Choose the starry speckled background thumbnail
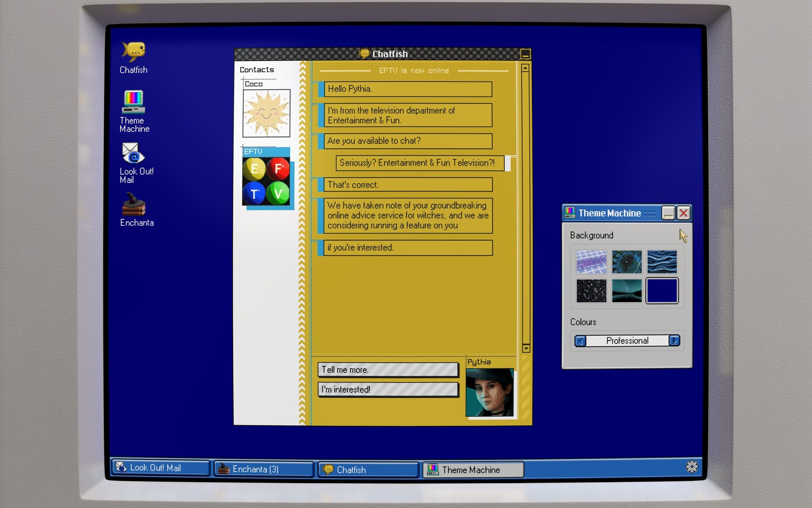This screenshot has height=508, width=812. [x=591, y=291]
